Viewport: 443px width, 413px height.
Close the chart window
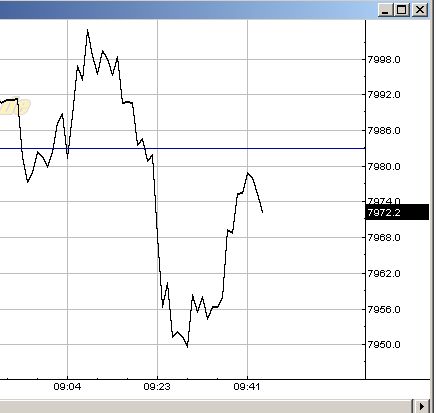(420, 10)
